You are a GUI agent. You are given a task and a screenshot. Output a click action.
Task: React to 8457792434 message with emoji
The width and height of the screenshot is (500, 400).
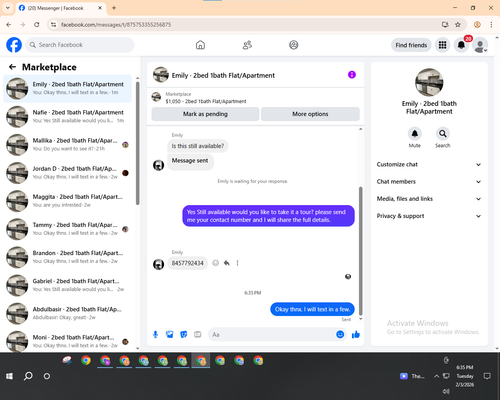click(x=216, y=263)
